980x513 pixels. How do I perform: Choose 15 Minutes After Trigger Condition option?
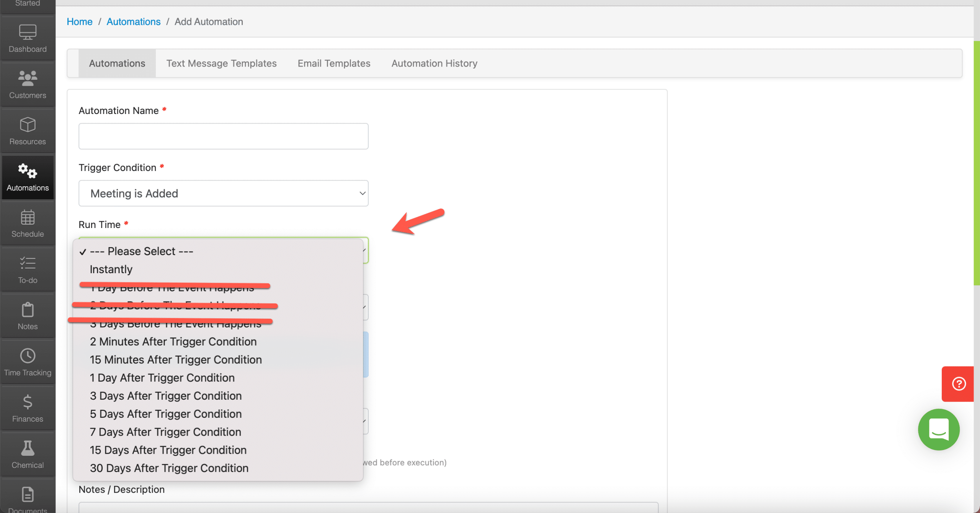(176, 359)
